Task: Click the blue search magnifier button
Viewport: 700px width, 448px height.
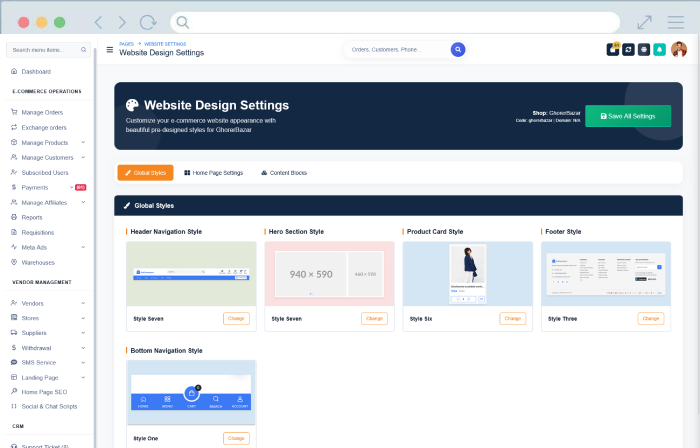Action: point(458,49)
